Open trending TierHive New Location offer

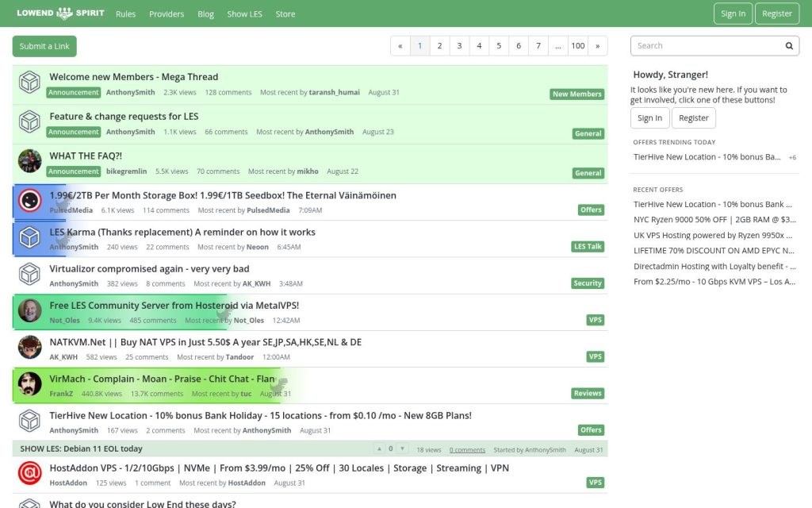[x=707, y=156]
